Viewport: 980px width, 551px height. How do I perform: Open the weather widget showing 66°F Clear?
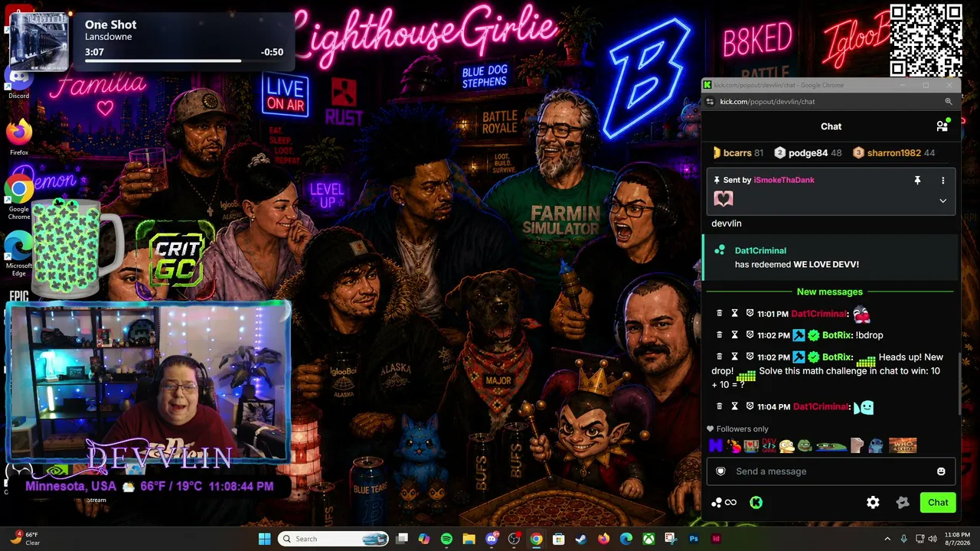[x=23, y=539]
